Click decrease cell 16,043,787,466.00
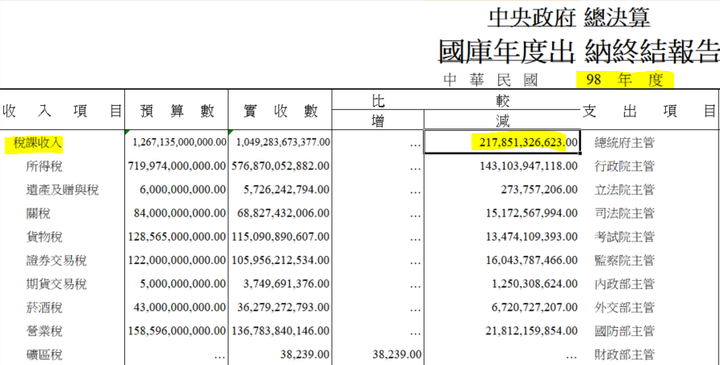The image size is (720, 365). click(x=532, y=260)
